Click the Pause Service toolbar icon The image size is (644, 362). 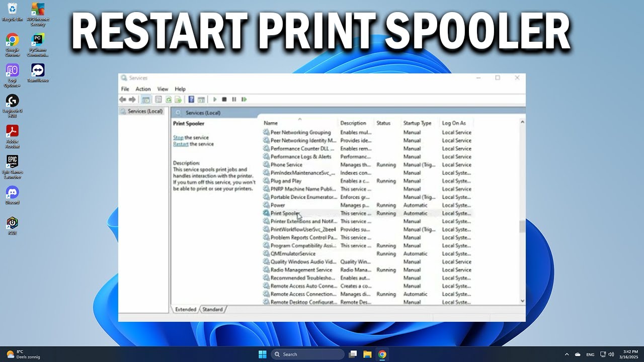coord(234,100)
